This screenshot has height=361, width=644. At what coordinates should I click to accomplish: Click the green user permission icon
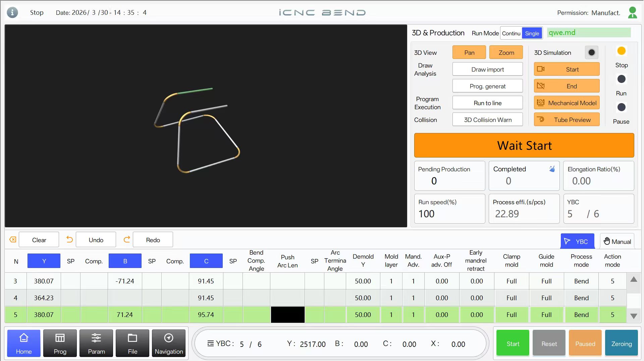coord(632,12)
